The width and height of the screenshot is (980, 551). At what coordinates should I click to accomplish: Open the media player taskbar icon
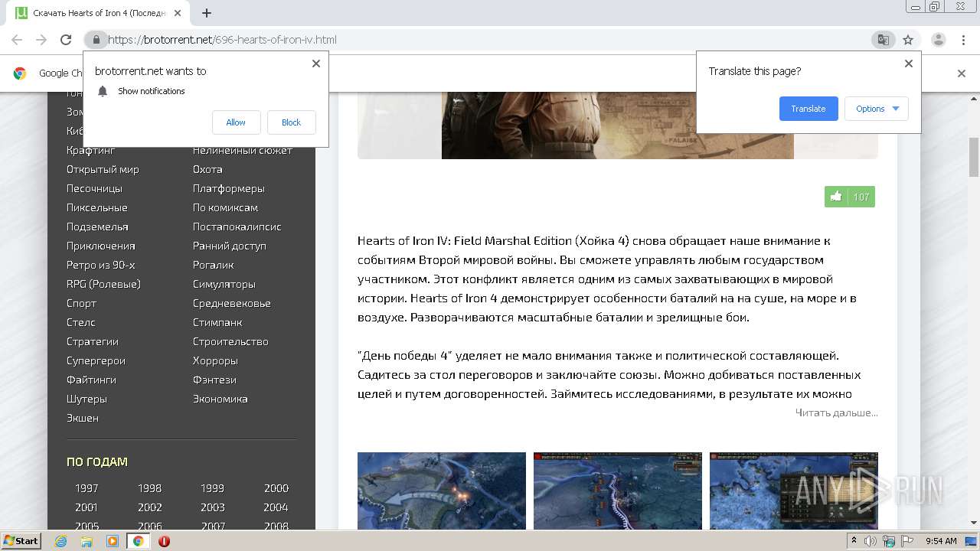tap(113, 541)
